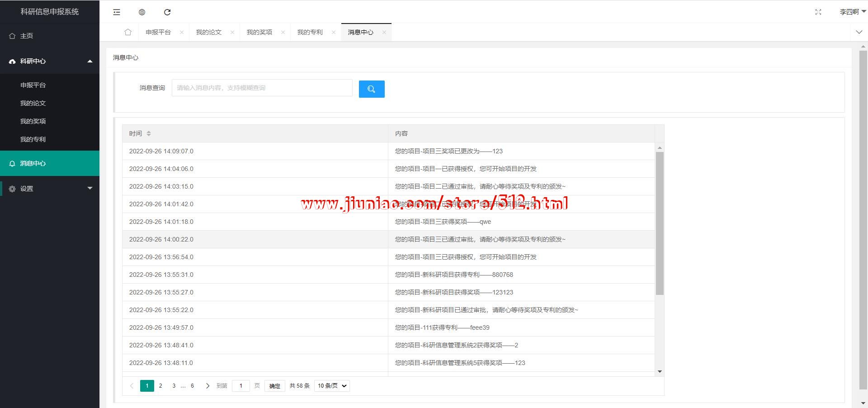Switch to the 我的专利 tab
The image size is (868, 408).
coord(310,32)
